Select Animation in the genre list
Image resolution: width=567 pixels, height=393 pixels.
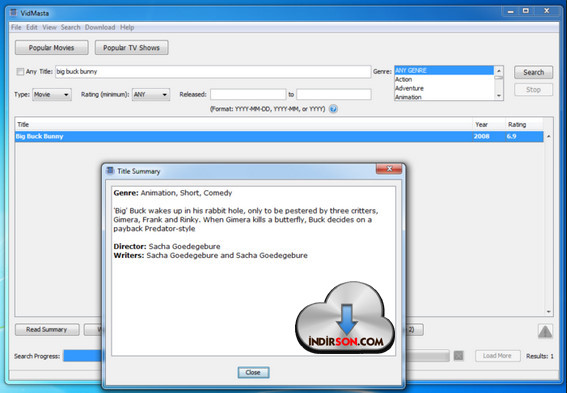pos(444,97)
